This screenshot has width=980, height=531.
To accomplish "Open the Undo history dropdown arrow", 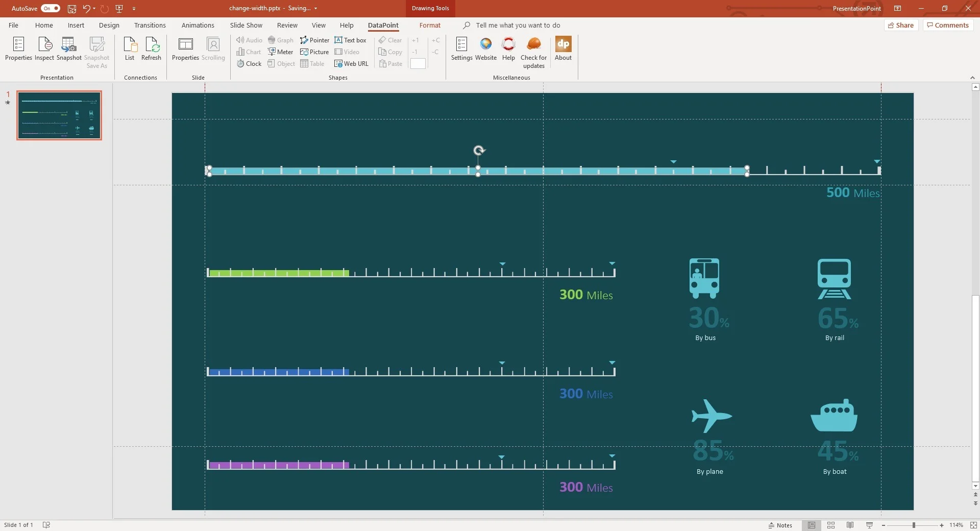I will point(94,8).
